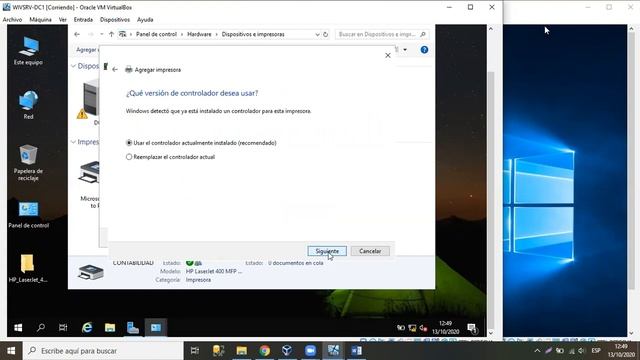Screen dimensions: 640x360
Task: Open VirtualBox manager in host taskbar
Action: pos(287,351)
